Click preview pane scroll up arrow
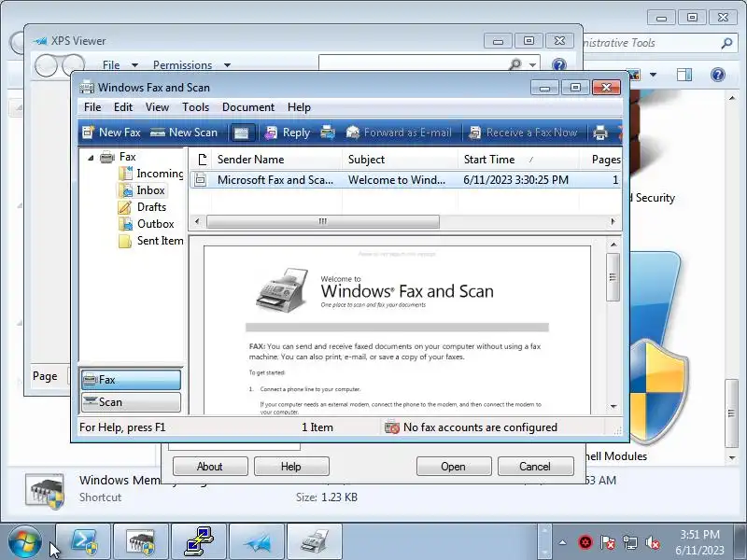 (613, 245)
